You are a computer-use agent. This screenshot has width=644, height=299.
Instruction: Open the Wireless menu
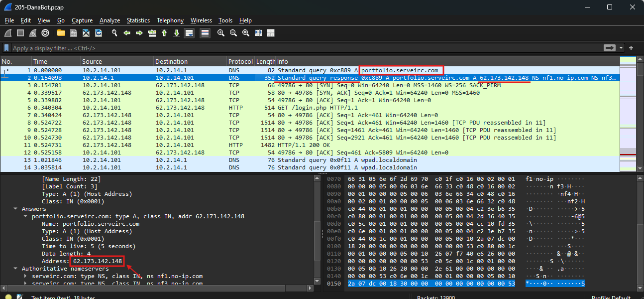click(201, 20)
